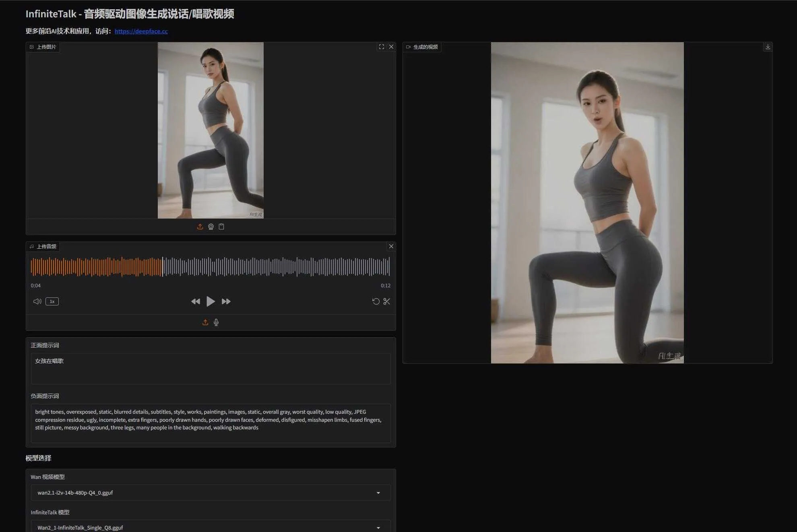This screenshot has height=532, width=797.
Task: Rewind the audio clip
Action: pos(196,301)
